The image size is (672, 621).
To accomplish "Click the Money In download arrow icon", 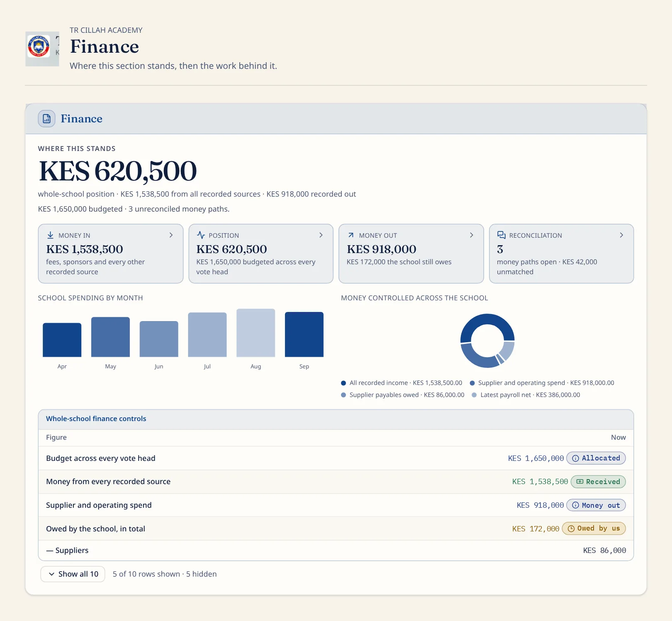I will [x=50, y=235].
